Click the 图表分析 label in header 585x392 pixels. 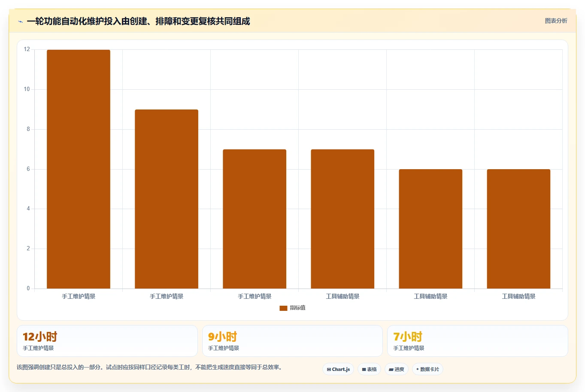coord(556,21)
